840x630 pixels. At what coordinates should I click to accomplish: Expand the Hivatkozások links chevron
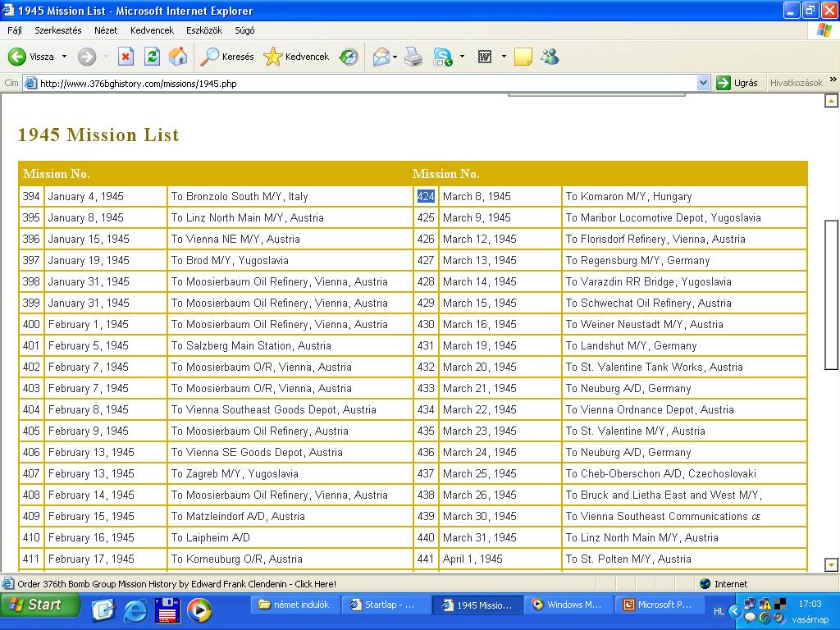pos(833,80)
